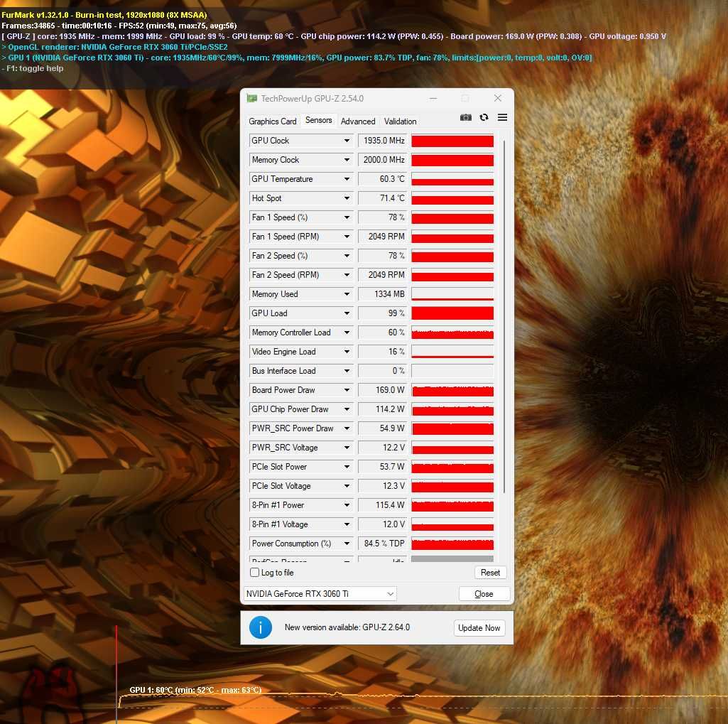
Task: Open the Bus Interface Load dropdown
Action: (347, 371)
